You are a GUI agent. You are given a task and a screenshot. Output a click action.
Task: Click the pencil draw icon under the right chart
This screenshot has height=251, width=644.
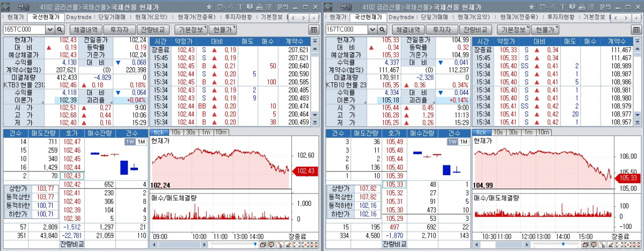pos(611,245)
